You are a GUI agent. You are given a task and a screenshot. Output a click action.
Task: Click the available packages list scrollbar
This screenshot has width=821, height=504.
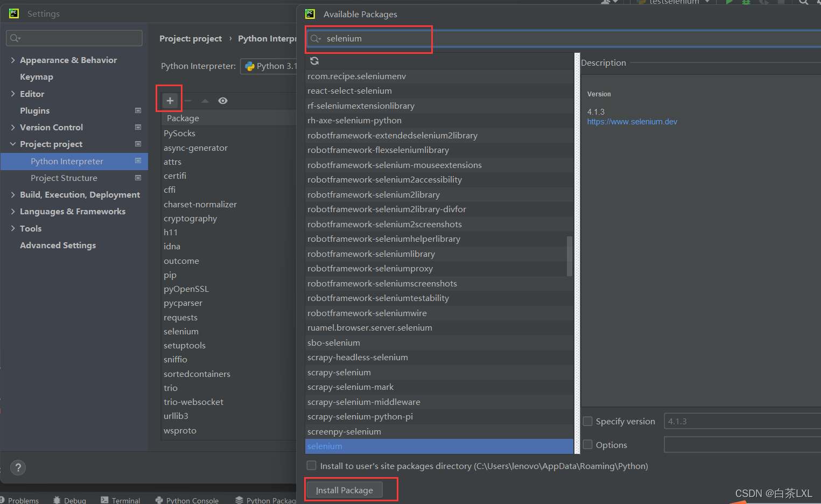(570, 256)
